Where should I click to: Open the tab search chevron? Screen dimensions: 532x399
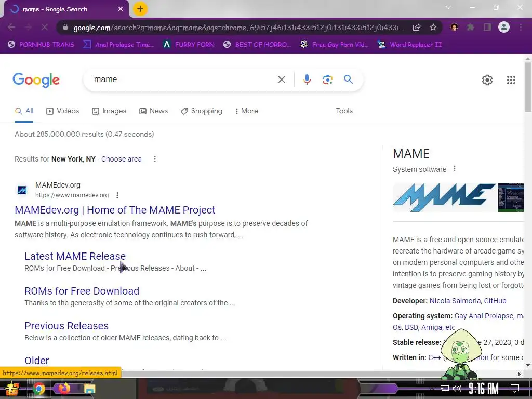(x=448, y=7)
